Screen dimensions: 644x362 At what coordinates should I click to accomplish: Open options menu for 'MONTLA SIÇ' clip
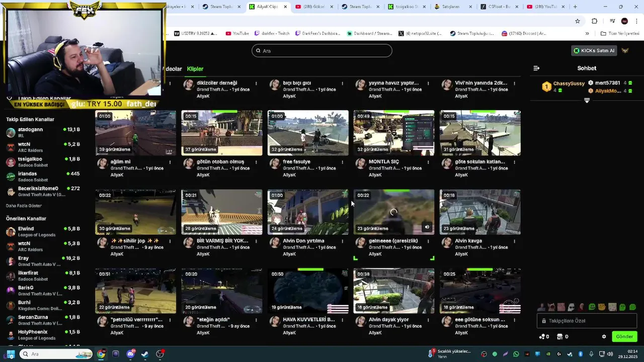[428, 162]
